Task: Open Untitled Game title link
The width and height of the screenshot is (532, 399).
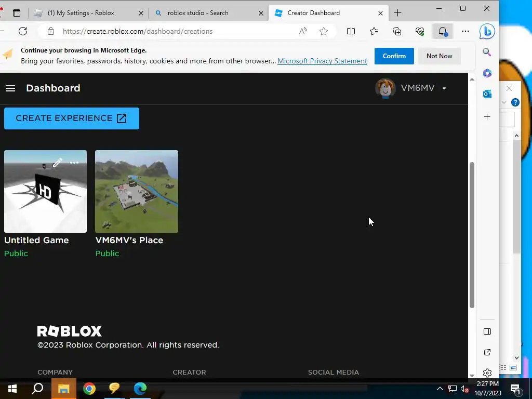Action: coord(36,240)
